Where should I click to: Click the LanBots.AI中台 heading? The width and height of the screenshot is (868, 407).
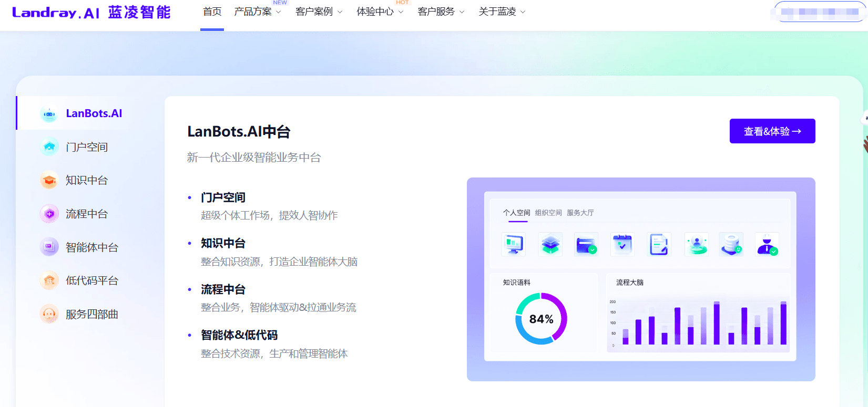pos(239,132)
